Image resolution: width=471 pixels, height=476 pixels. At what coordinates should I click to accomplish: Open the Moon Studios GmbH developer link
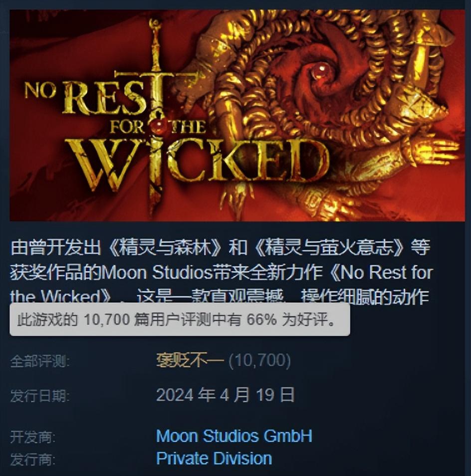click(x=234, y=436)
